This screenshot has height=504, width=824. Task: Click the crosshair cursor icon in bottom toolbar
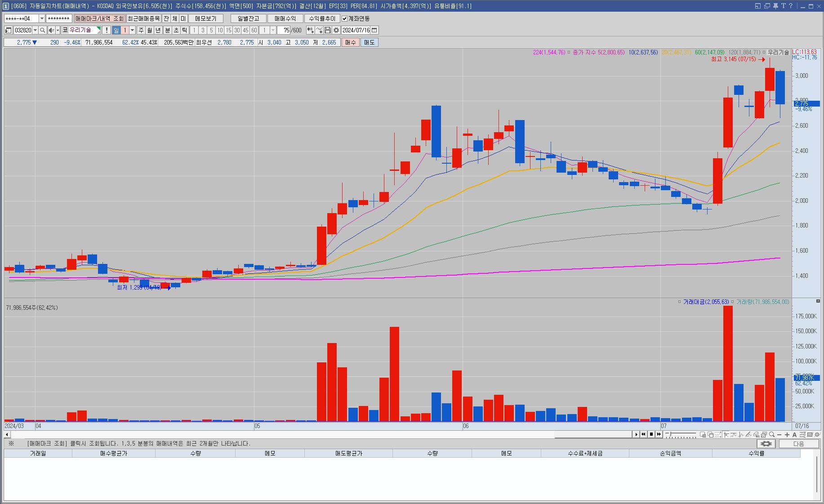click(x=726, y=434)
